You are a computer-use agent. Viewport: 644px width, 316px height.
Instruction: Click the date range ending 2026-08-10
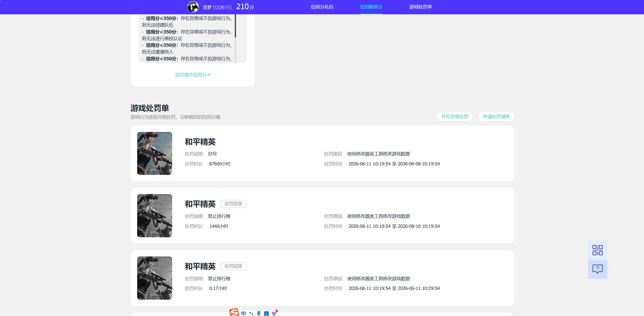pos(394,226)
